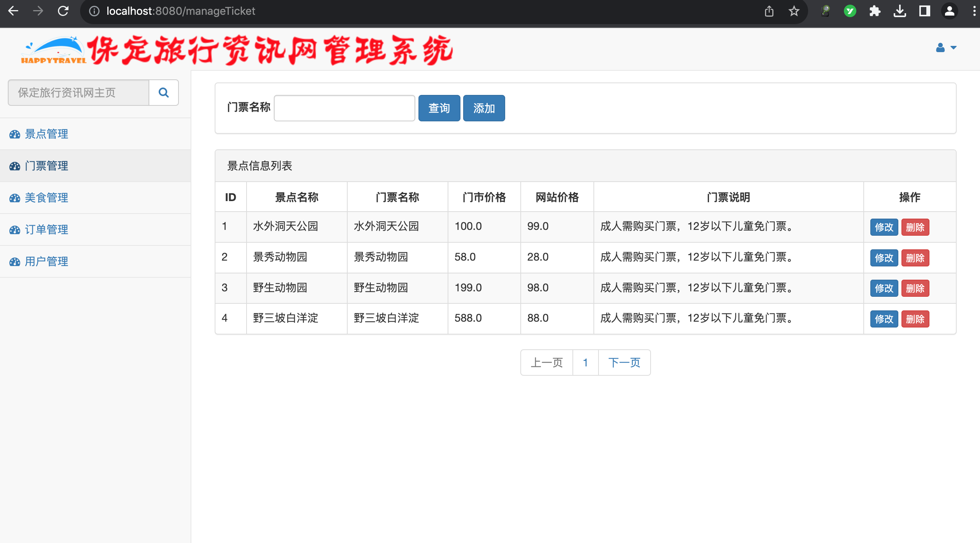Open the browser three-dot menu
Screen dimensions: 980x543
point(974,11)
